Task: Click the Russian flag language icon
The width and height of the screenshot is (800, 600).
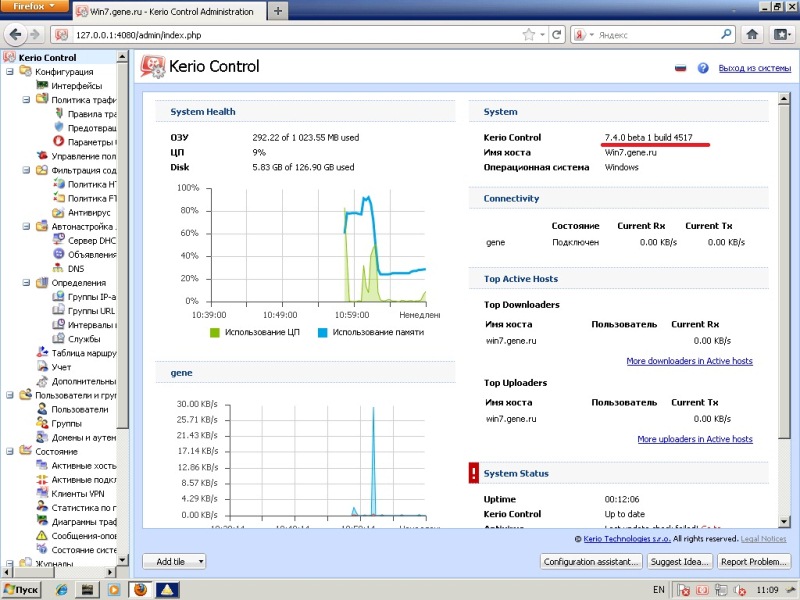Action: pyautogui.click(x=681, y=68)
